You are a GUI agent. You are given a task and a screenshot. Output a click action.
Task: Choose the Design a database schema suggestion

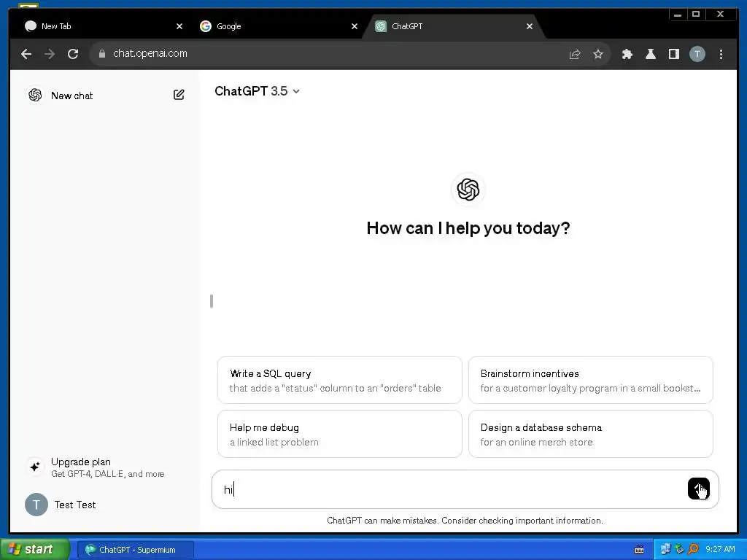tap(591, 434)
